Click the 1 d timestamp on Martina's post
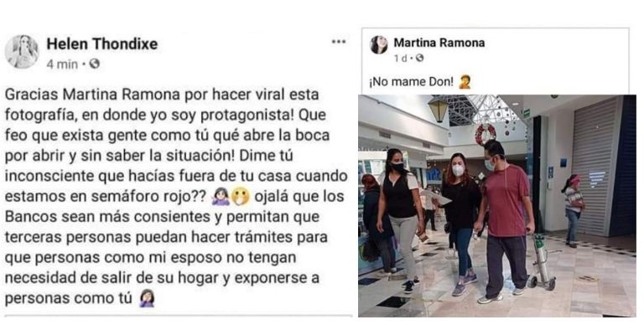 pyautogui.click(x=401, y=59)
